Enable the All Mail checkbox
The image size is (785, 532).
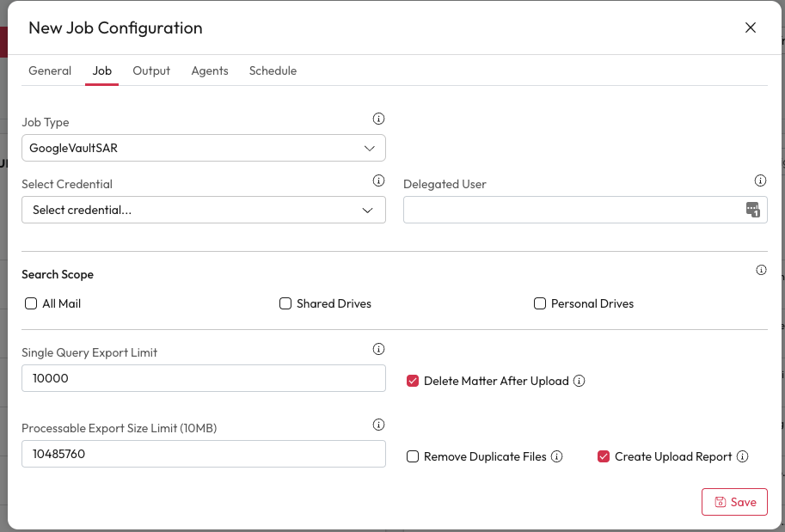tap(32, 303)
